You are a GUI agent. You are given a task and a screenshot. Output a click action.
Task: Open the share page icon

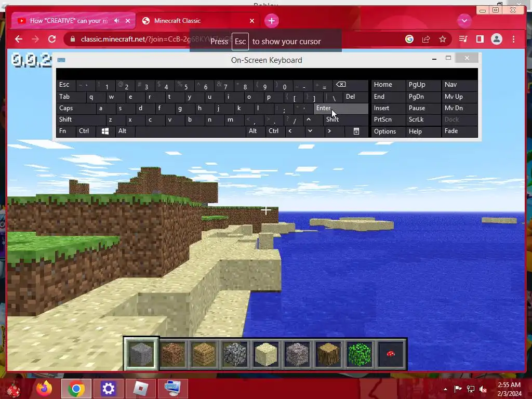click(x=426, y=39)
